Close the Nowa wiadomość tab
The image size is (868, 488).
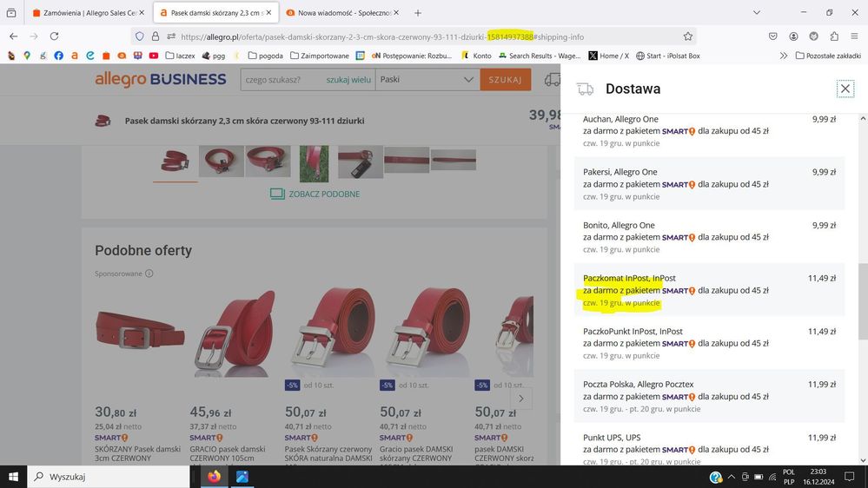pos(396,13)
